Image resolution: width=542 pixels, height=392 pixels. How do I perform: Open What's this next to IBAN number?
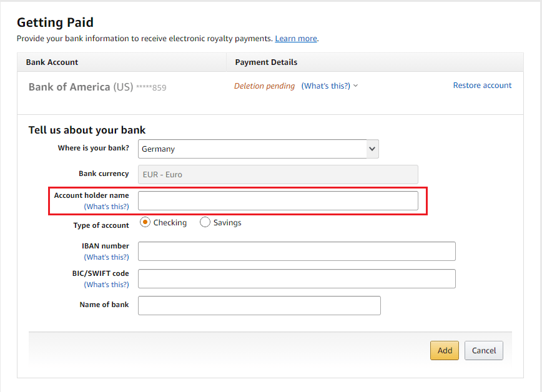pos(106,257)
